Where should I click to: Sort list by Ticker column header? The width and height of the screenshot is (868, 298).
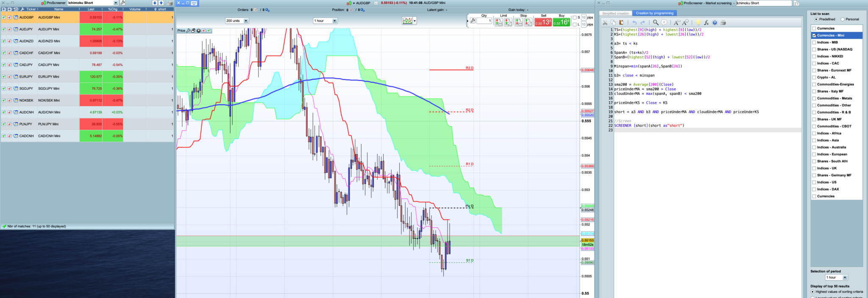[x=31, y=9]
